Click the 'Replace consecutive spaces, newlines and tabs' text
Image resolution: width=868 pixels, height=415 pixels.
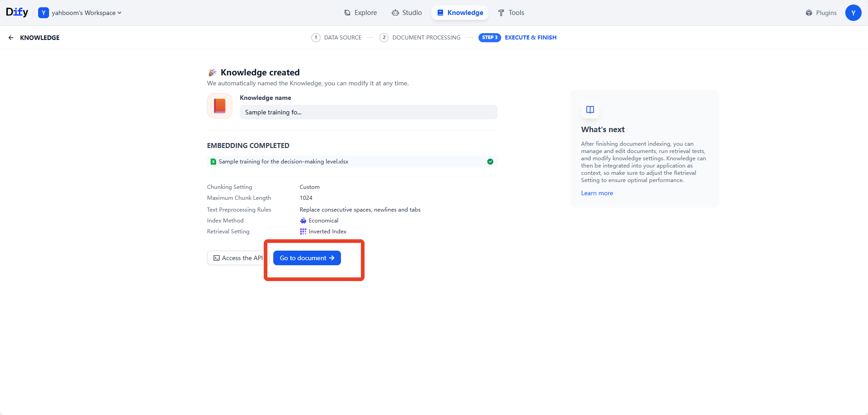360,210
